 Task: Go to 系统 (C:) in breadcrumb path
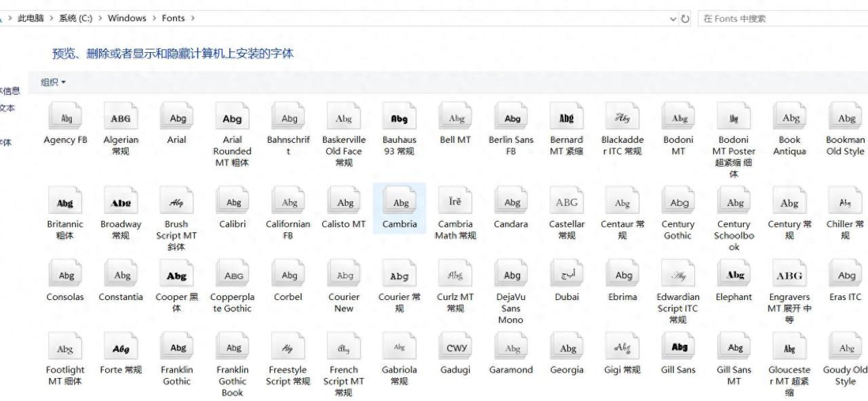75,18
